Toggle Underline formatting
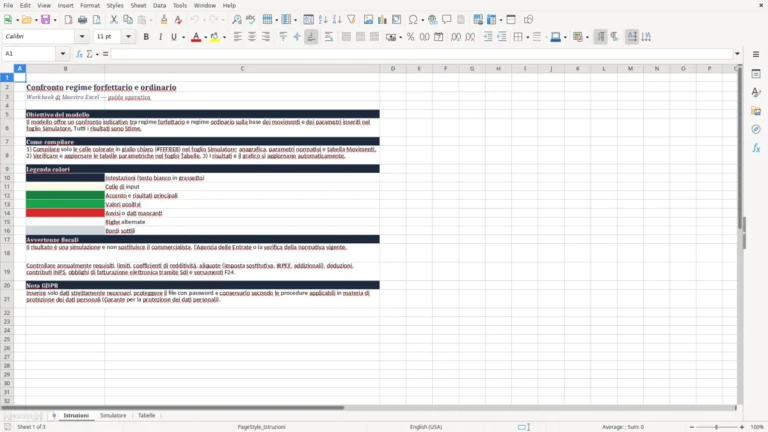The width and height of the screenshot is (768, 432). click(x=174, y=37)
